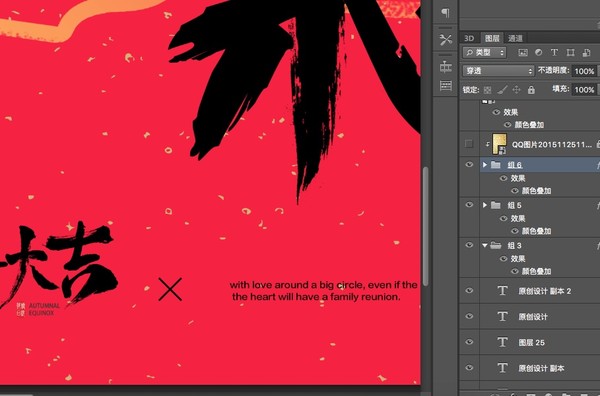Toggle visibility box of QQ图片 layer
Viewport: 600px width, 396px height.
coord(469,144)
